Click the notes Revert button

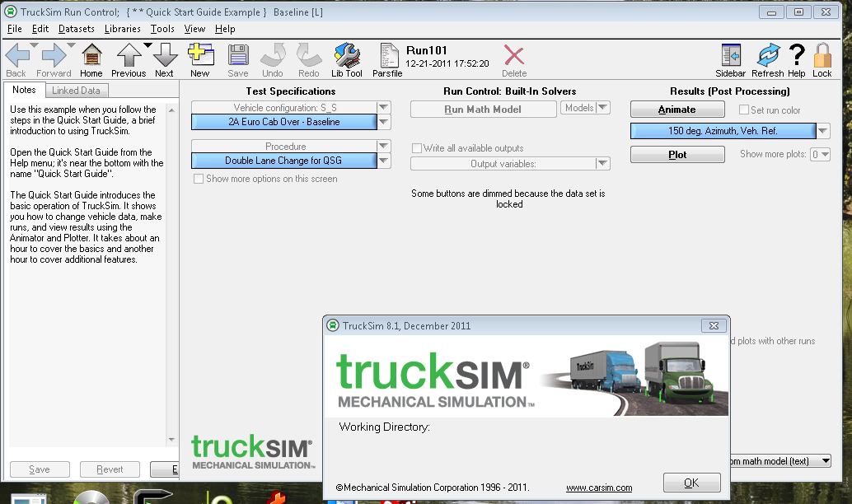(110, 469)
